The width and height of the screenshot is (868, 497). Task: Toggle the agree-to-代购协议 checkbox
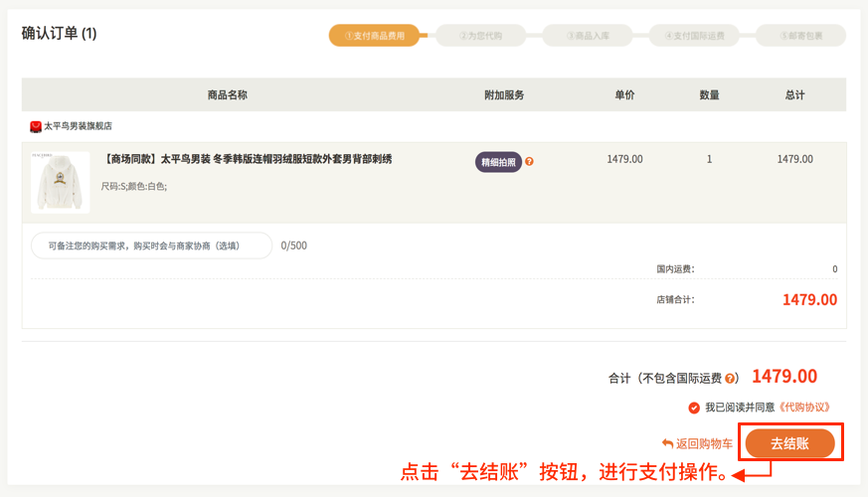point(694,408)
